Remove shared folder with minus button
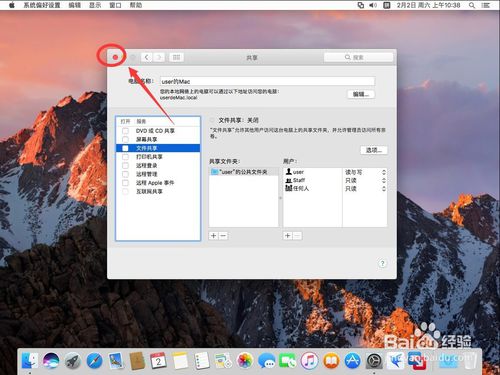The width and height of the screenshot is (500, 375). 223,236
